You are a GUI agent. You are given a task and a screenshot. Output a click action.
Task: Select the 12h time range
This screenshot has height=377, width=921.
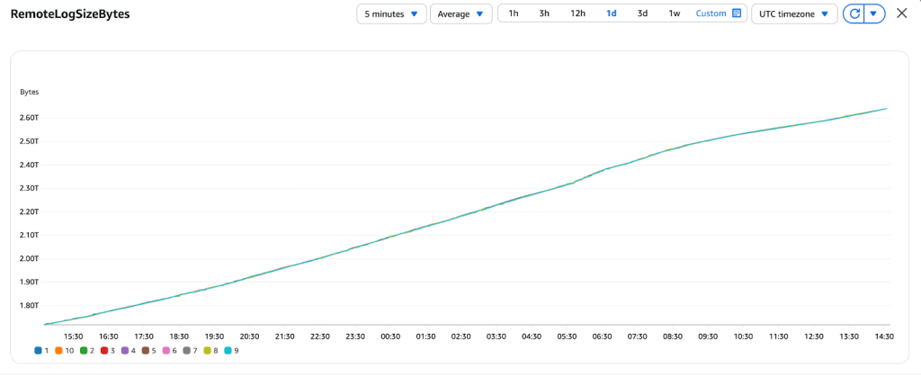[x=578, y=14]
